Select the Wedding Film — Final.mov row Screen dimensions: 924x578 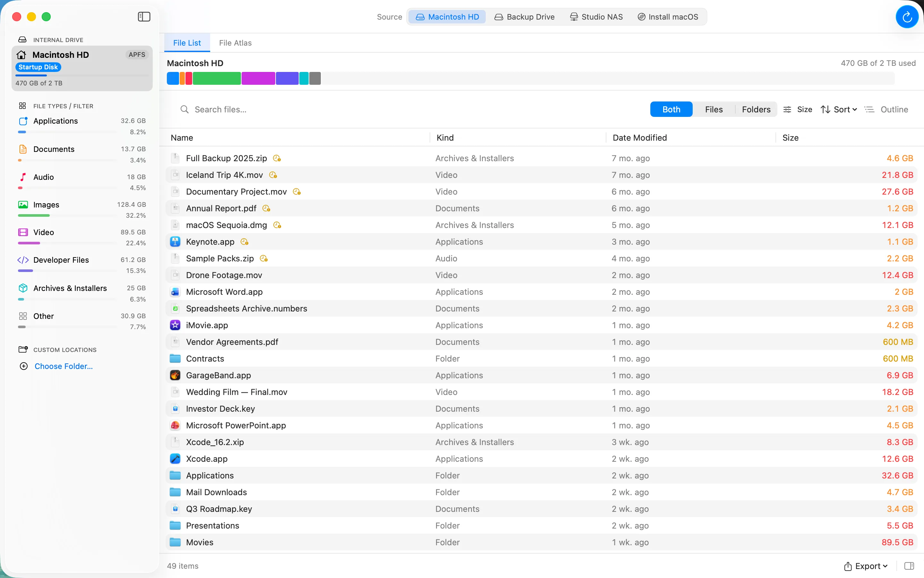[x=542, y=392]
